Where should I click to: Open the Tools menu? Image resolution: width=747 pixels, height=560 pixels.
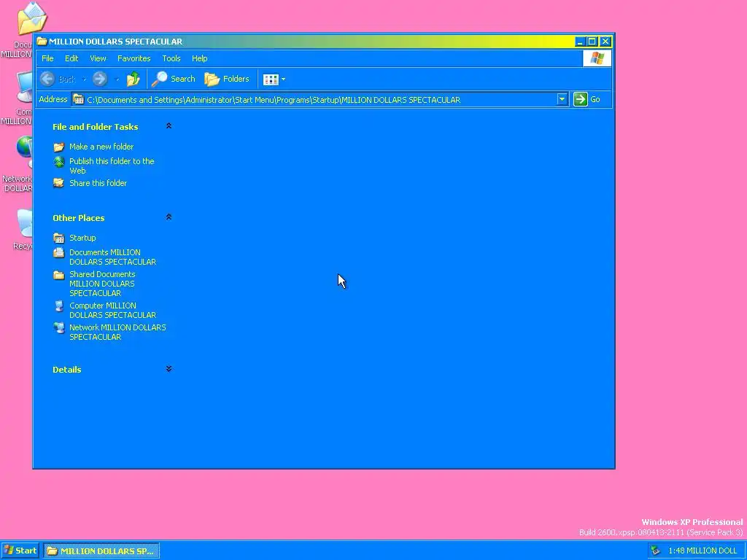tap(171, 58)
